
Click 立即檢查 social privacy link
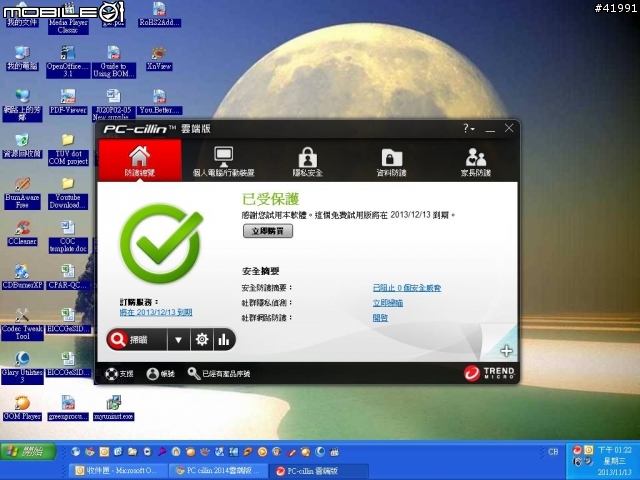388,303
